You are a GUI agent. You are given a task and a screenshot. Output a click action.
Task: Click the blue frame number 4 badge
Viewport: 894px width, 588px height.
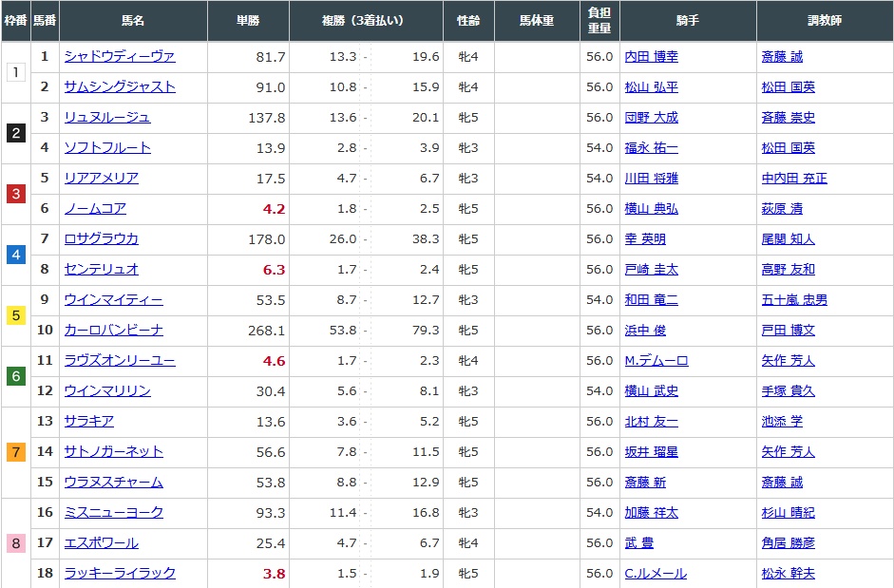point(15,255)
